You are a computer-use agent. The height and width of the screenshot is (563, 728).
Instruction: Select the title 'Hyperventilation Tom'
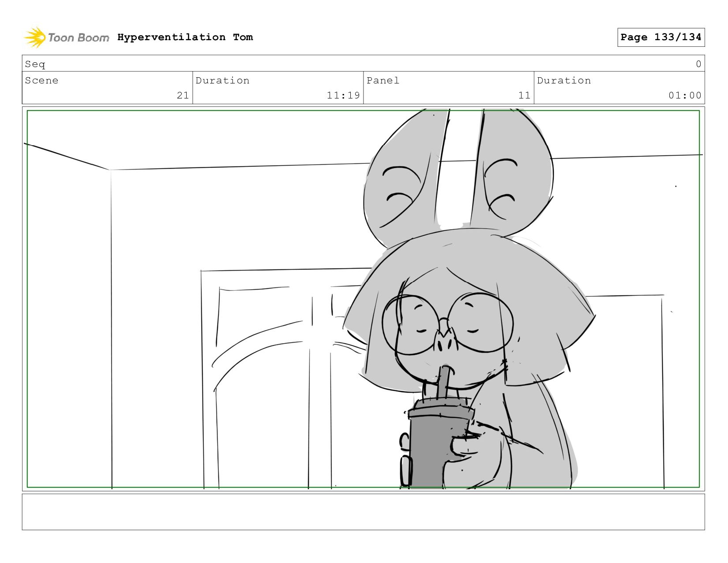[185, 37]
